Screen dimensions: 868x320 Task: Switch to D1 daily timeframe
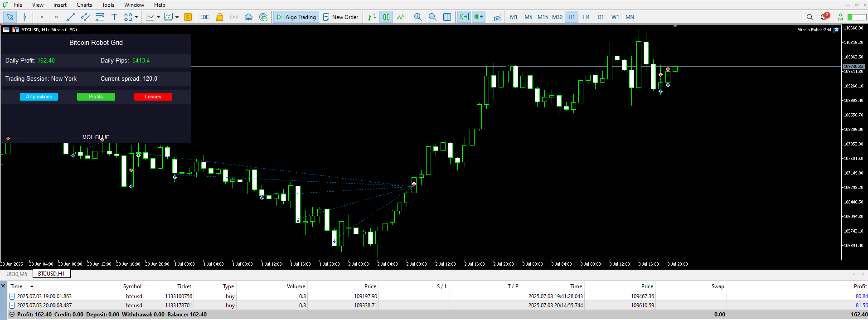pos(601,17)
